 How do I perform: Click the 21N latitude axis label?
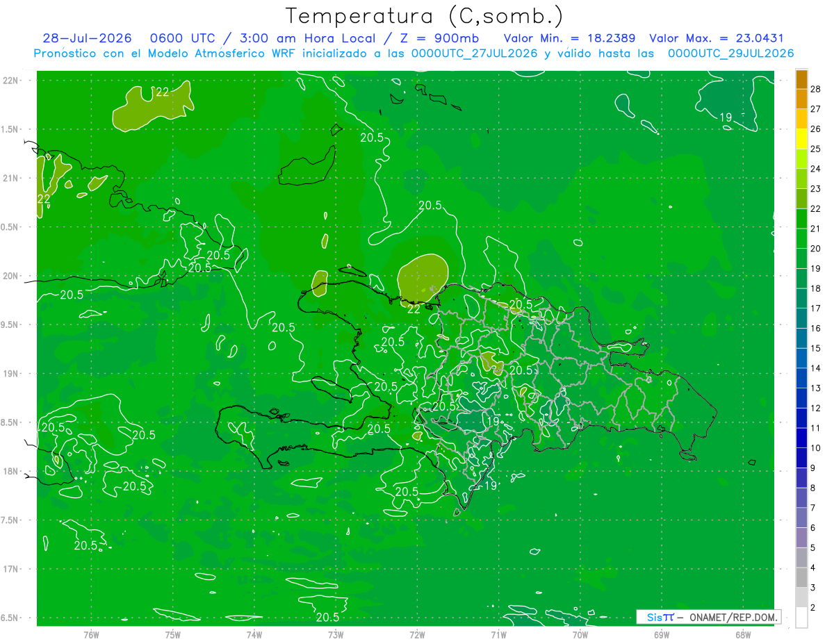[10, 178]
